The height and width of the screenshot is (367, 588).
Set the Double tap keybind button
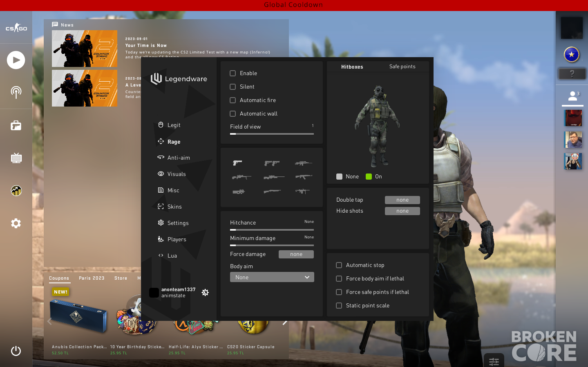point(402,200)
